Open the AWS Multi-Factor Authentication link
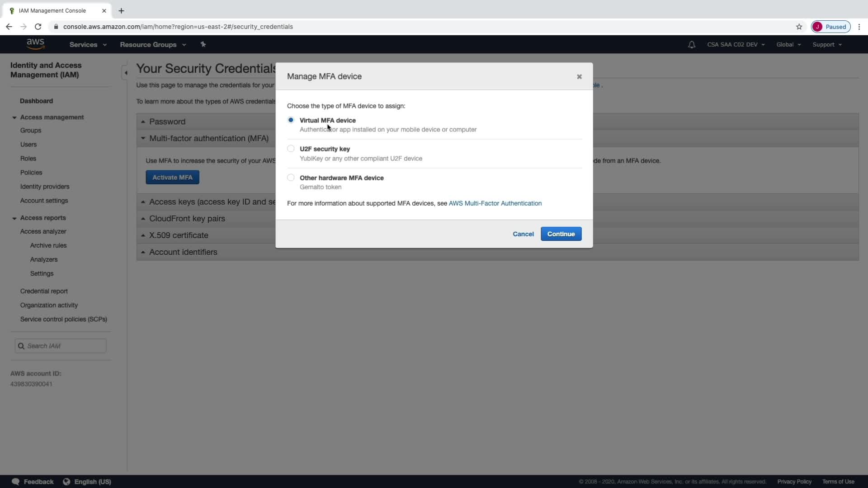This screenshot has height=488, width=868. pyautogui.click(x=495, y=203)
